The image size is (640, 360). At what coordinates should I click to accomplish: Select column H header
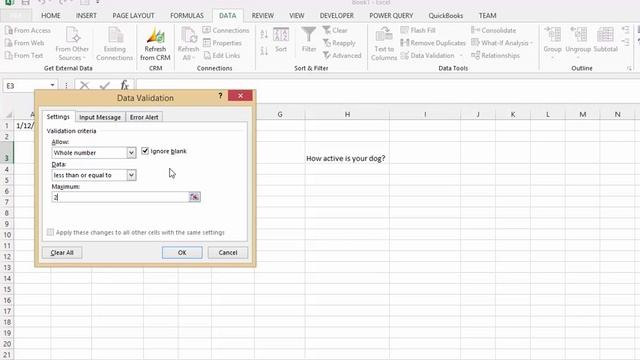(x=347, y=114)
